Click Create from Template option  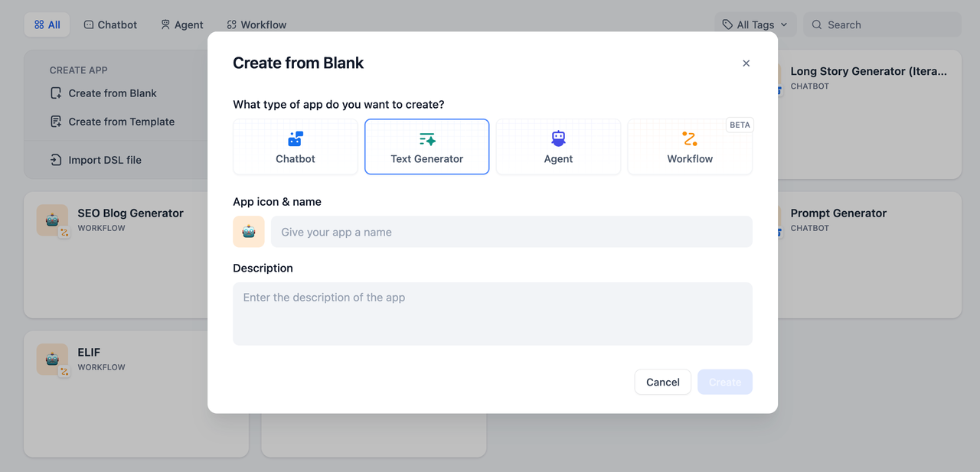(x=121, y=122)
